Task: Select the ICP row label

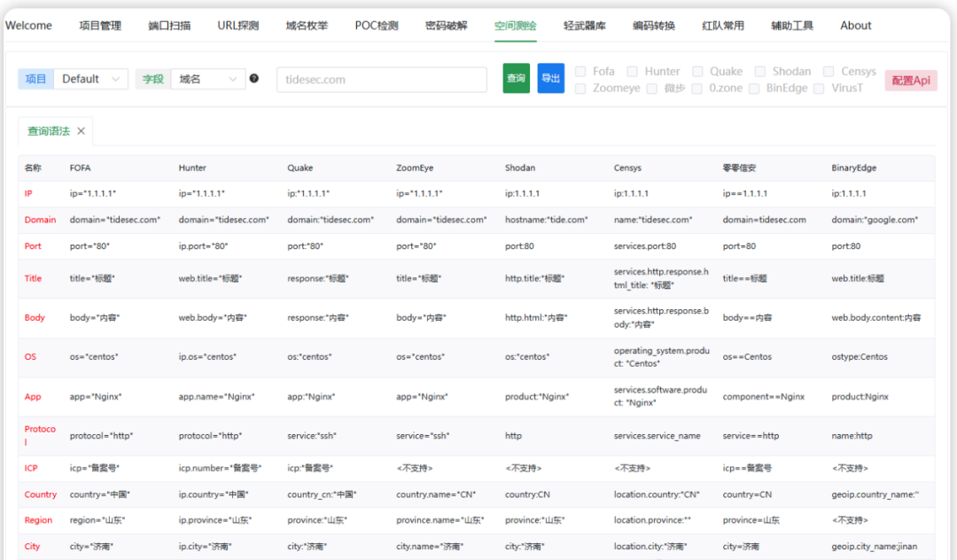Action: 30,468
